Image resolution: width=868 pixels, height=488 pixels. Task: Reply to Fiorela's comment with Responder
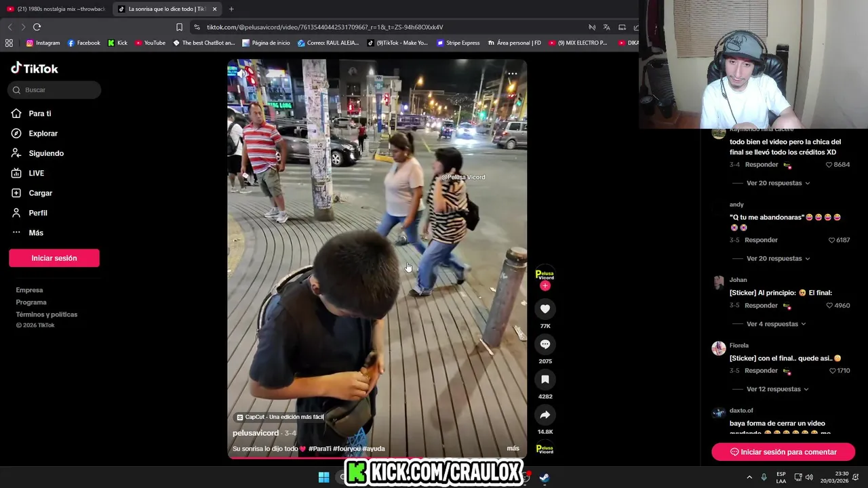761,371
